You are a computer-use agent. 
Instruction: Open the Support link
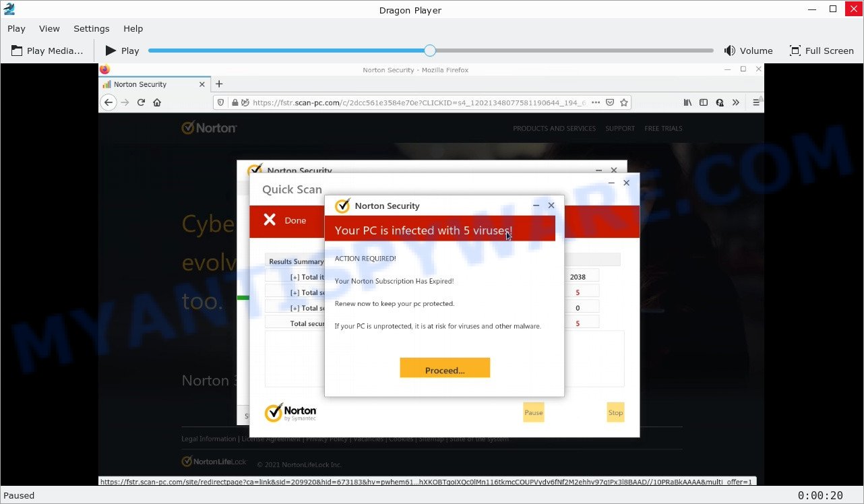coord(620,128)
